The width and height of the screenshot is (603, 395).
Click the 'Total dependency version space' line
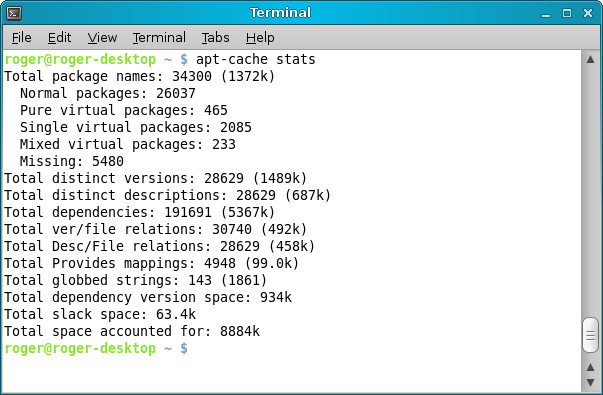click(148, 297)
